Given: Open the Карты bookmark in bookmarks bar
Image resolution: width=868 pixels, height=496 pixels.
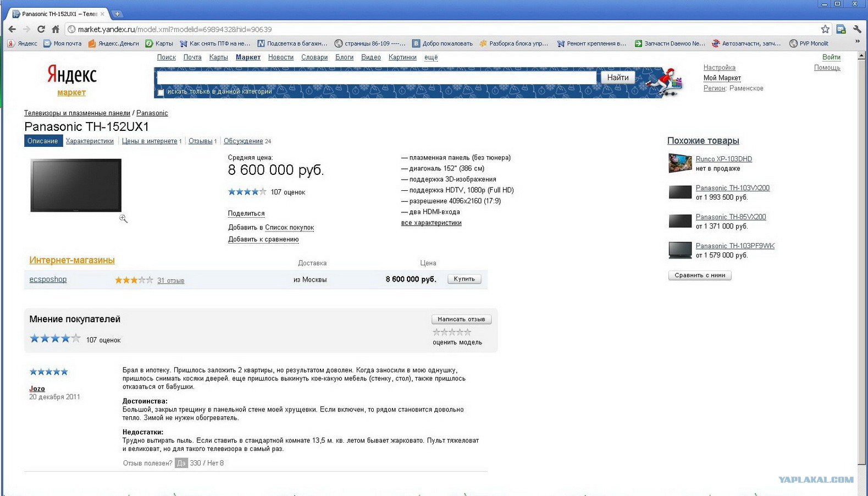Looking at the screenshot, I should click(x=159, y=43).
